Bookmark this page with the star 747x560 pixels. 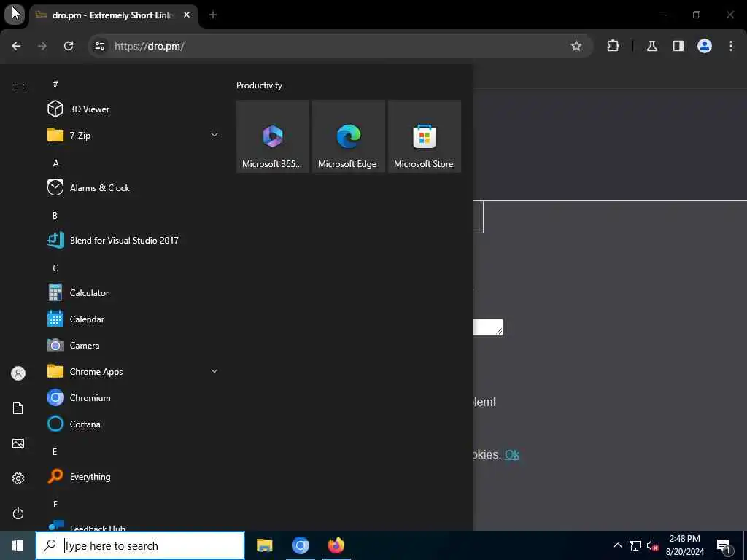click(576, 46)
